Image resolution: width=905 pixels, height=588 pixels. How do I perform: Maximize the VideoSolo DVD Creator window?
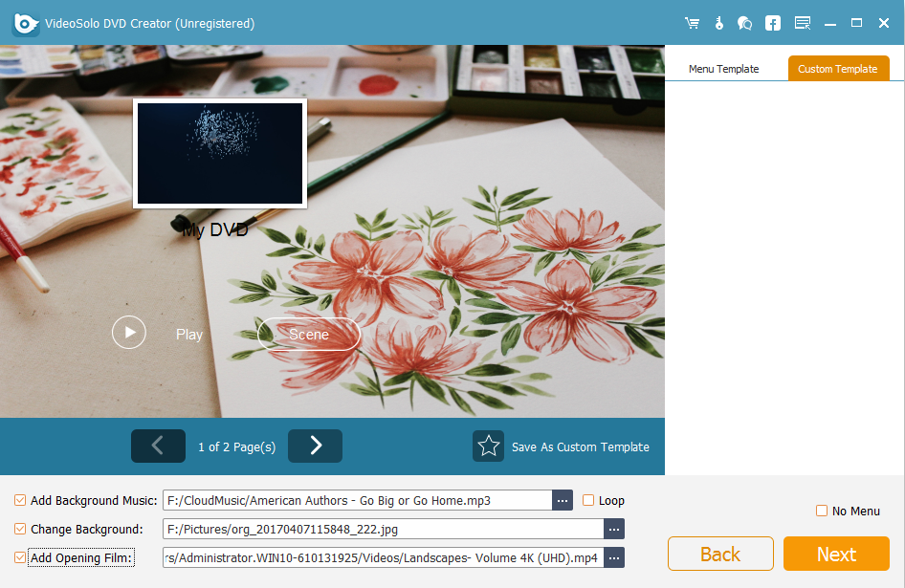pos(856,23)
